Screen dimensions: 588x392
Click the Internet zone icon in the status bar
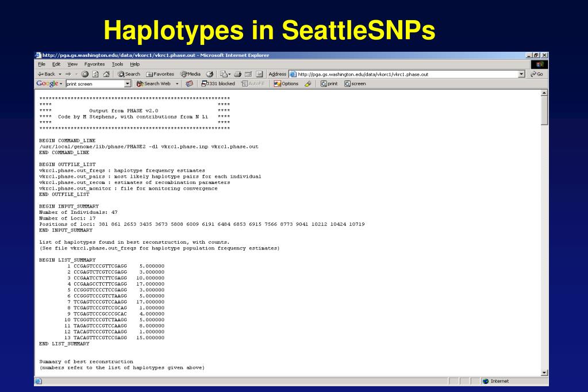coord(486,381)
